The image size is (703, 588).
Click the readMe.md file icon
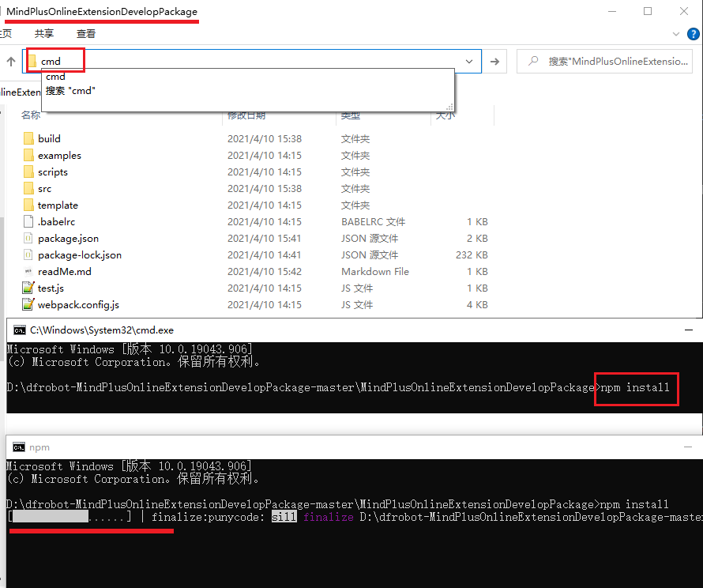pos(28,271)
